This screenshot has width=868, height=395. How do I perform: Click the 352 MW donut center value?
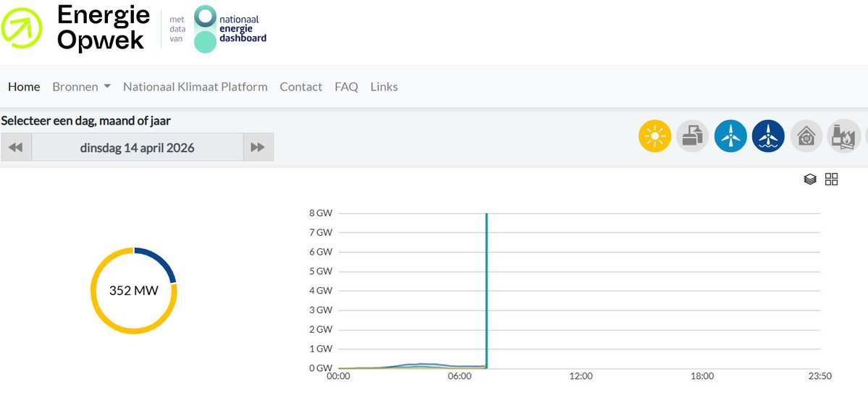click(133, 290)
